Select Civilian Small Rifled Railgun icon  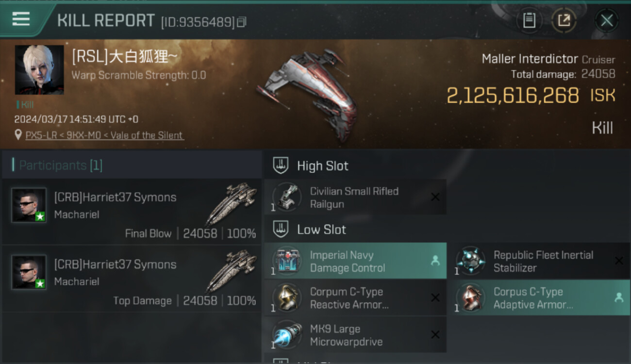pyautogui.click(x=286, y=197)
